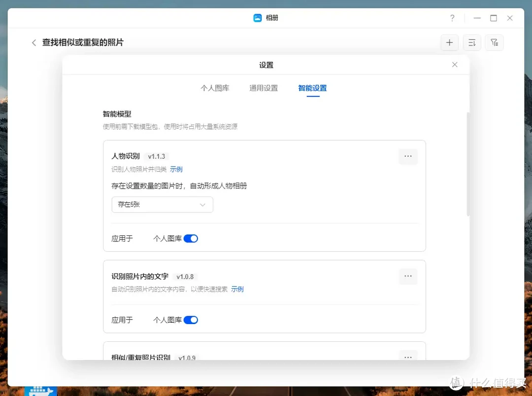
Task: Click the 示例 link for photo text recognition
Action: tap(237, 289)
